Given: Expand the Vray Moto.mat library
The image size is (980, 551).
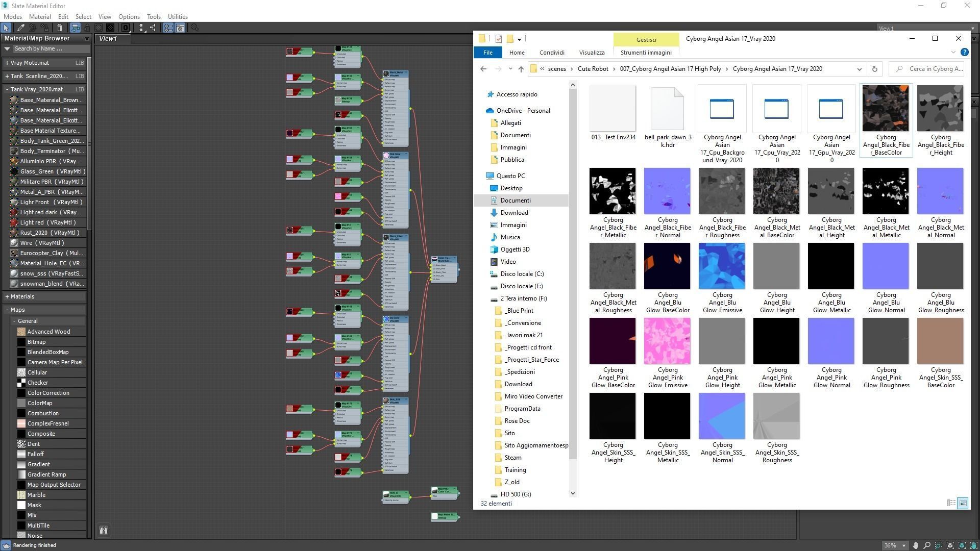Looking at the screenshot, I should 7,63.
